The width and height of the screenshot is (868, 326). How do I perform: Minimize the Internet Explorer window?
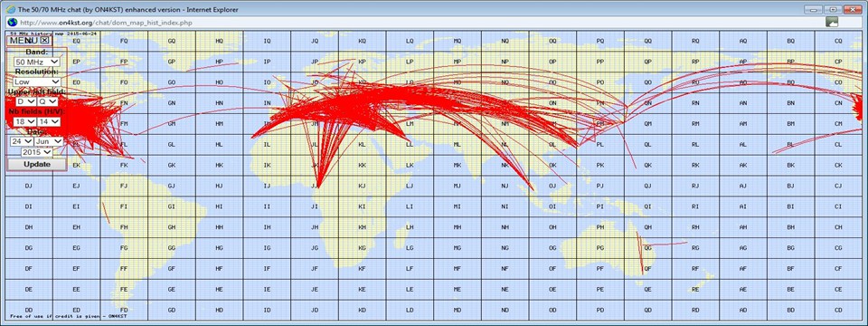tap(813, 9)
